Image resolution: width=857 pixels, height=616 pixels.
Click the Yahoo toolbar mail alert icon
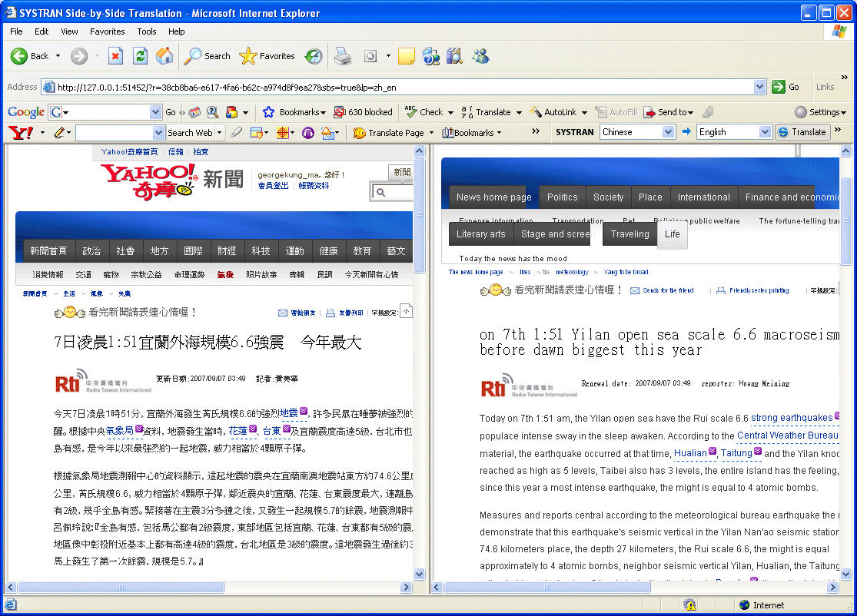328,132
